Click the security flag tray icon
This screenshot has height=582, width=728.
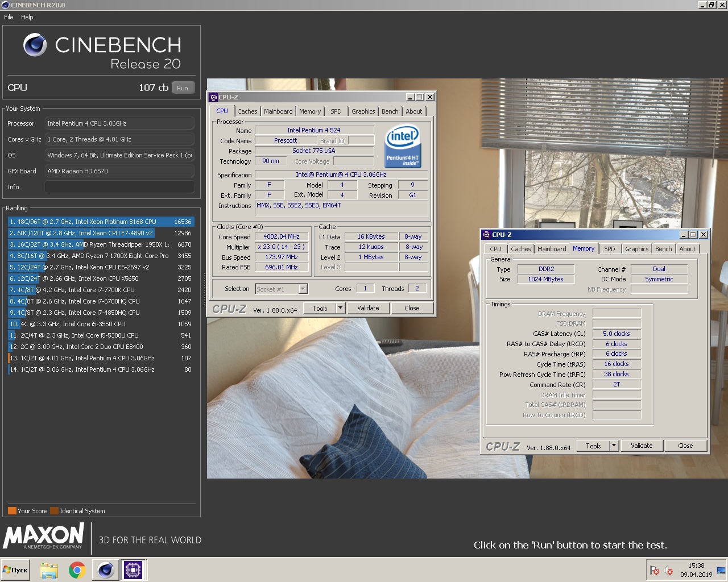(x=655, y=570)
